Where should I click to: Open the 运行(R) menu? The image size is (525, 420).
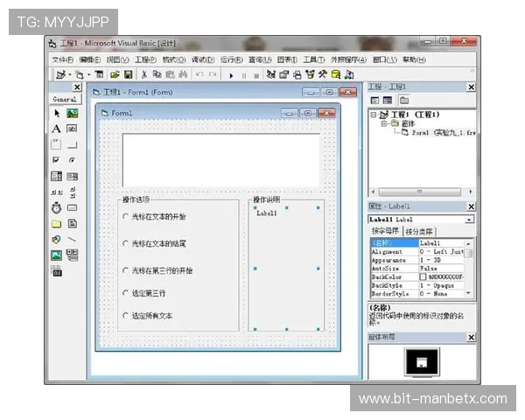[231, 60]
